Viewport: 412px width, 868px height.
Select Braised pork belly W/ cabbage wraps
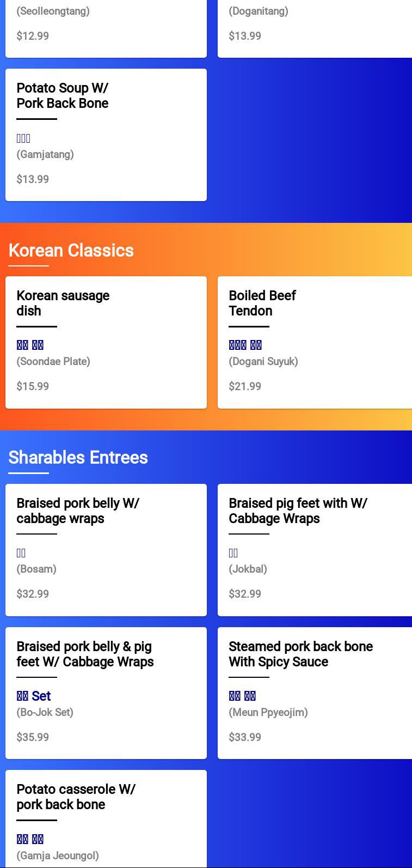pyautogui.click(x=106, y=550)
